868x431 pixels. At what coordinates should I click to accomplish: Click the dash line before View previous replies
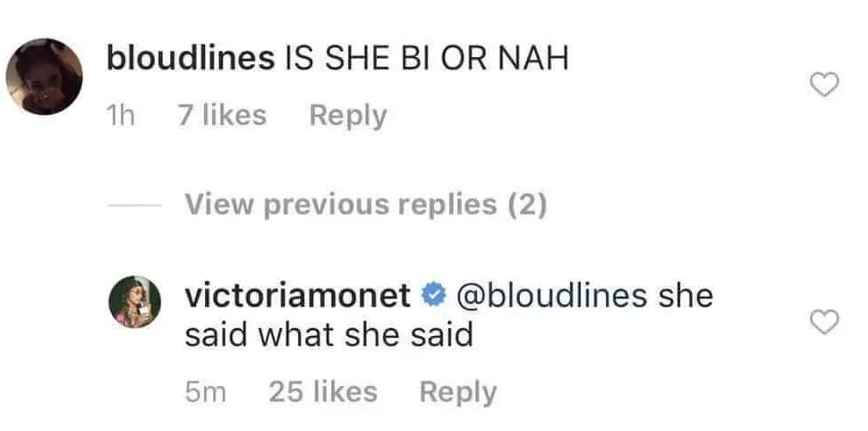134,206
